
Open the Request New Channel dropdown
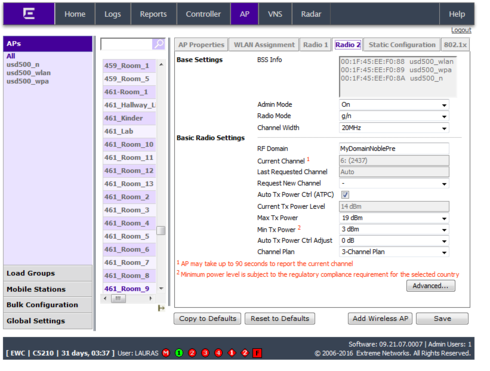pos(394,183)
